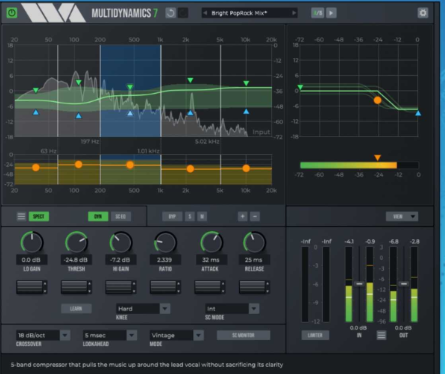This screenshot has width=445, height=374.
Task: Select the blue lower triangle in the 63–197 Hz band
Action: pos(78,116)
